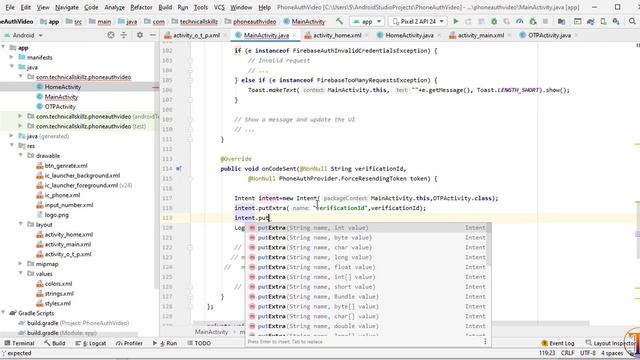Collapse the drawable folder
The width and height of the screenshot is (640, 360).
click(x=20, y=156)
